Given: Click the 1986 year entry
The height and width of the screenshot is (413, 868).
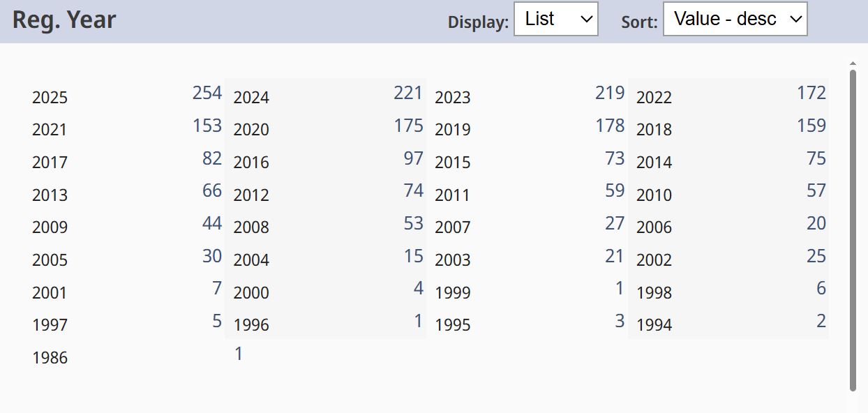Looking at the screenshot, I should pos(50,358).
